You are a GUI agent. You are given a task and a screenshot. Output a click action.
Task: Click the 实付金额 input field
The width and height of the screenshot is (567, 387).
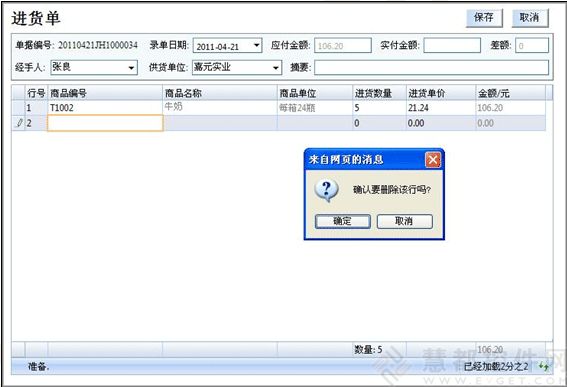[x=452, y=46]
